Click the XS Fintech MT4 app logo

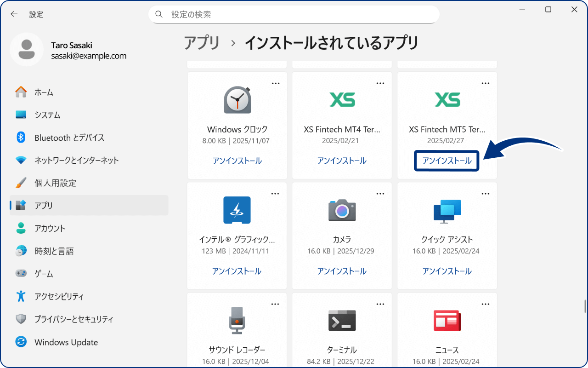[342, 100]
